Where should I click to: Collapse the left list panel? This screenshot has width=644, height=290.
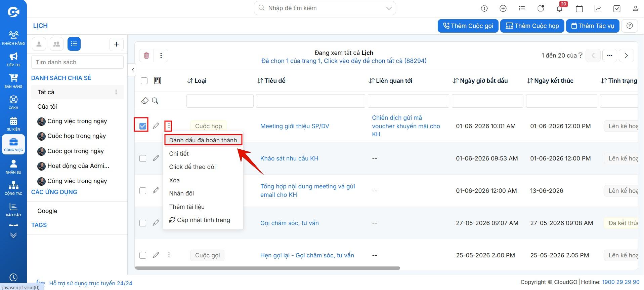click(133, 70)
